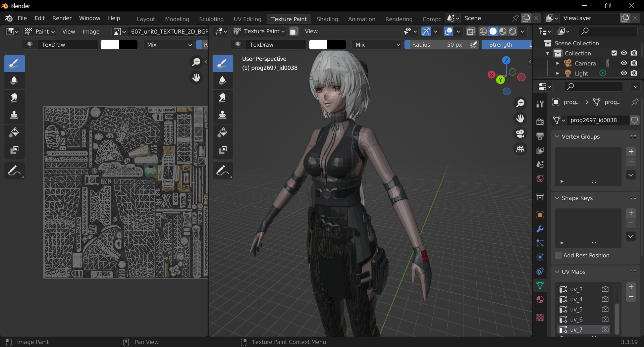Screen dimensions: 644x347
Task: Select the Smear tool in the 3D viewport
Action: point(223,98)
